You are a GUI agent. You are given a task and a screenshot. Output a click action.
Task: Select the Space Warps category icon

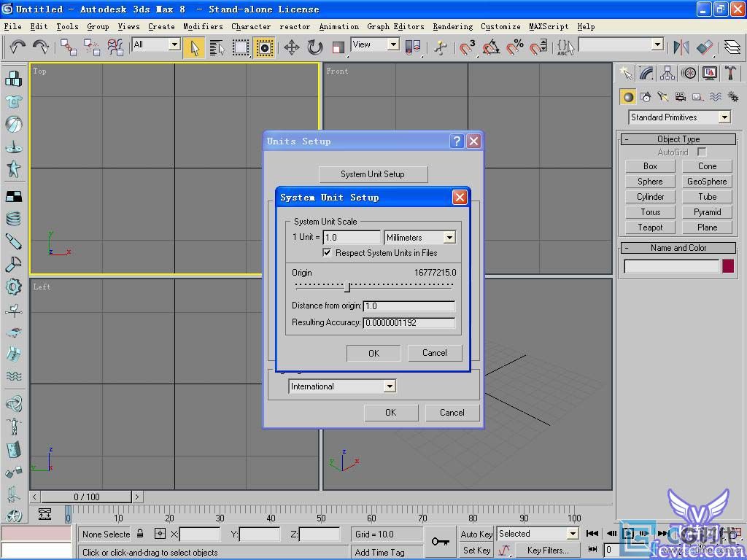(x=716, y=97)
